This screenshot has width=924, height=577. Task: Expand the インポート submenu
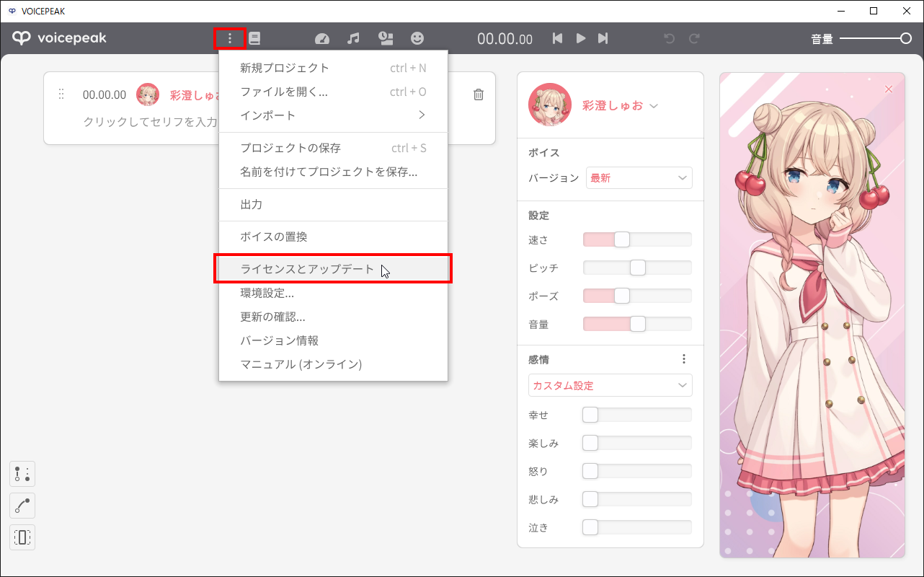click(333, 115)
